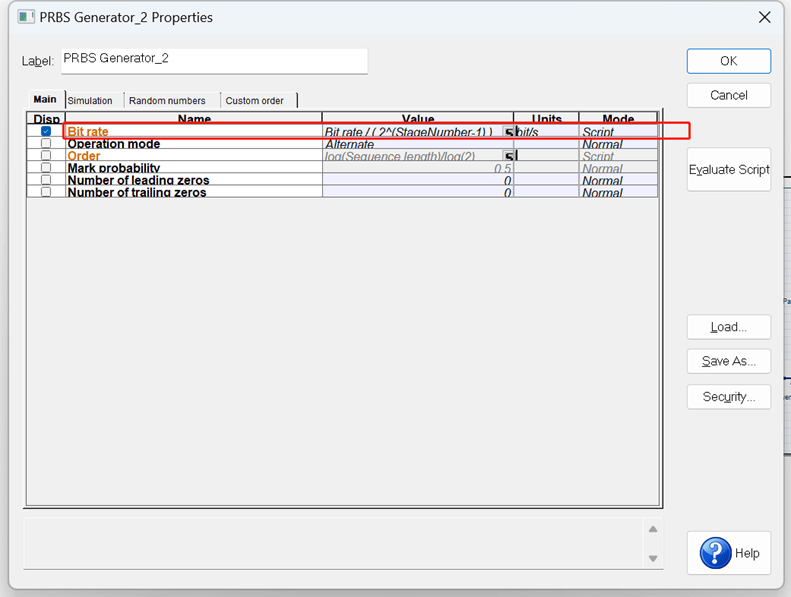Change Bit rate mode from Script
This screenshot has width=791, height=597.
pyautogui.click(x=618, y=132)
